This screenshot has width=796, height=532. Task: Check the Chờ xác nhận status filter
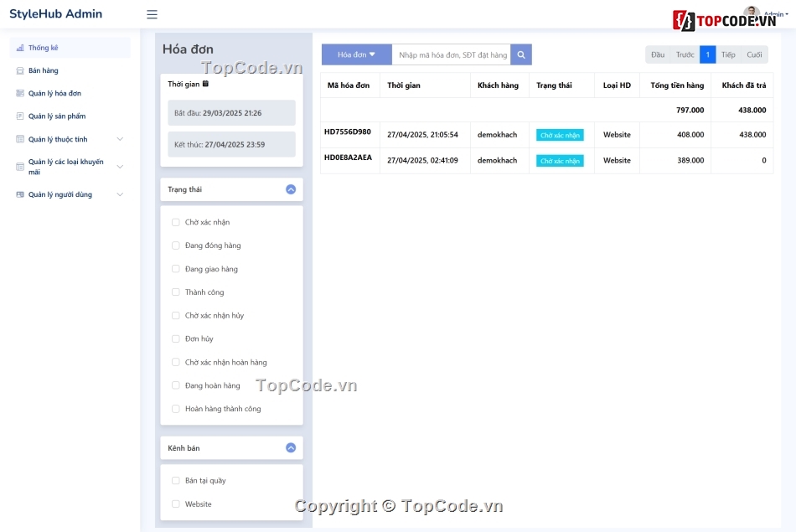[x=175, y=222]
